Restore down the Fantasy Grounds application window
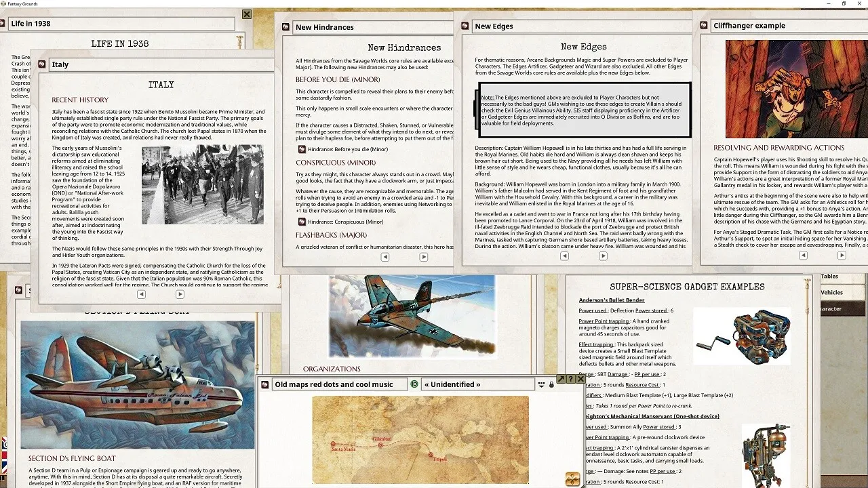The height and width of the screenshot is (488, 868). coord(844,3)
